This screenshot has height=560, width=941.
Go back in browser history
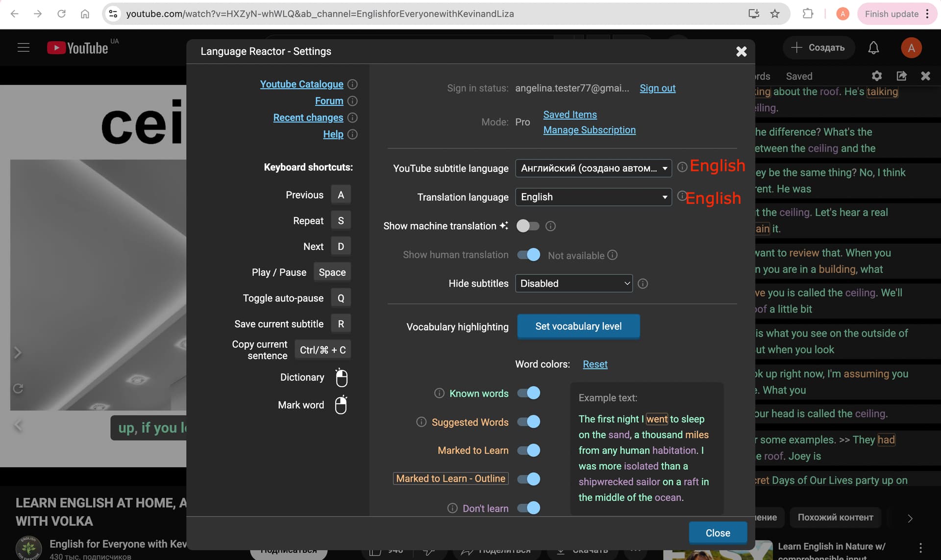(14, 14)
